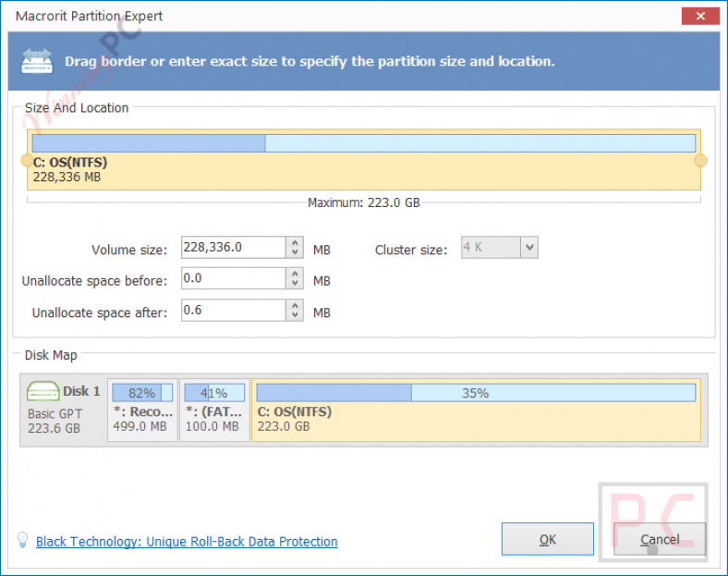
Task: Click the lightbulb tip icon
Action: point(22,540)
